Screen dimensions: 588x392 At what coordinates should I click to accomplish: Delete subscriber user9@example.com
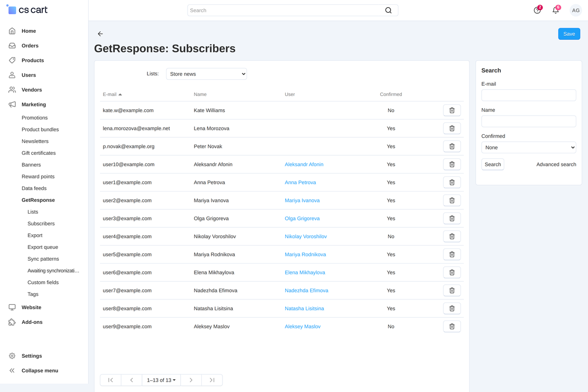coord(452,326)
